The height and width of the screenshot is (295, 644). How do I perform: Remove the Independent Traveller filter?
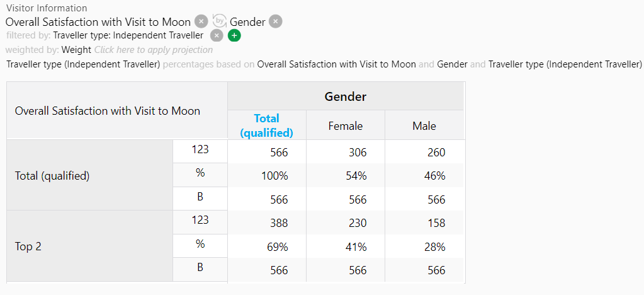click(217, 36)
